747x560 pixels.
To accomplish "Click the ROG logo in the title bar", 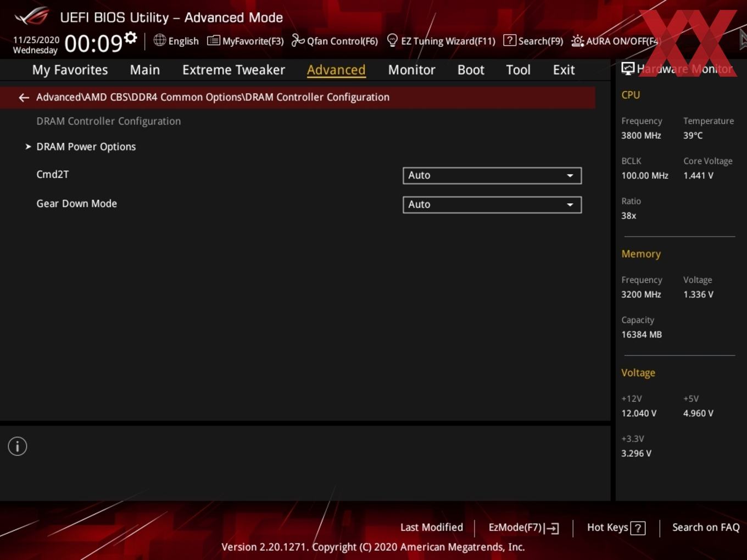I will pyautogui.click(x=32, y=16).
